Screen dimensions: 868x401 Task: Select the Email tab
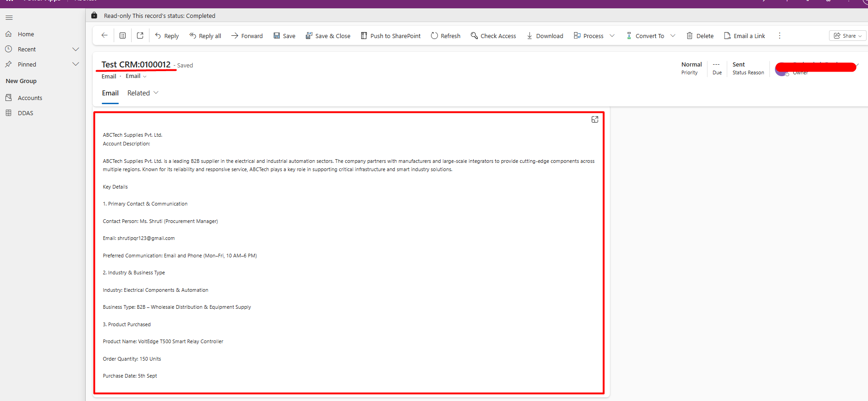(x=110, y=93)
